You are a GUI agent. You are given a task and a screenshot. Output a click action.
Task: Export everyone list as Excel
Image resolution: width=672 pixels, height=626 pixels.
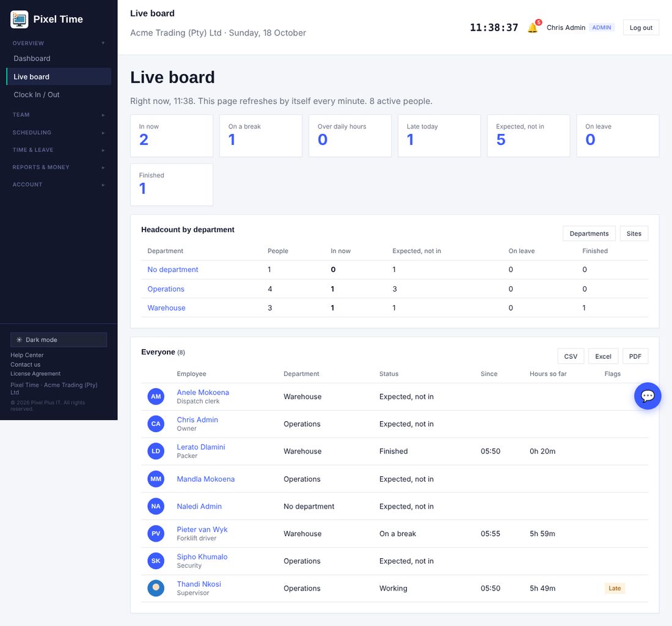coord(603,356)
